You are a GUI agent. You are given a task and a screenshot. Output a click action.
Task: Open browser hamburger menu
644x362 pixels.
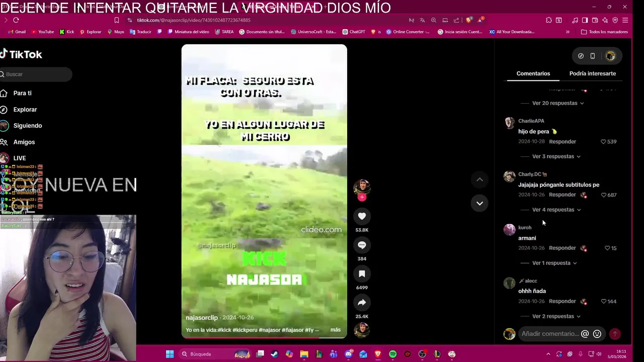click(625, 20)
